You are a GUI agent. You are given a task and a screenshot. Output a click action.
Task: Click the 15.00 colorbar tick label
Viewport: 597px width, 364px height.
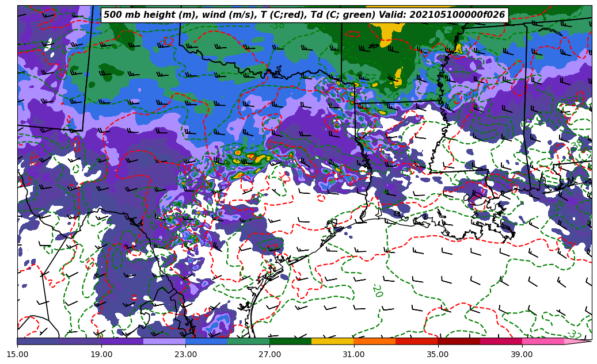17,355
